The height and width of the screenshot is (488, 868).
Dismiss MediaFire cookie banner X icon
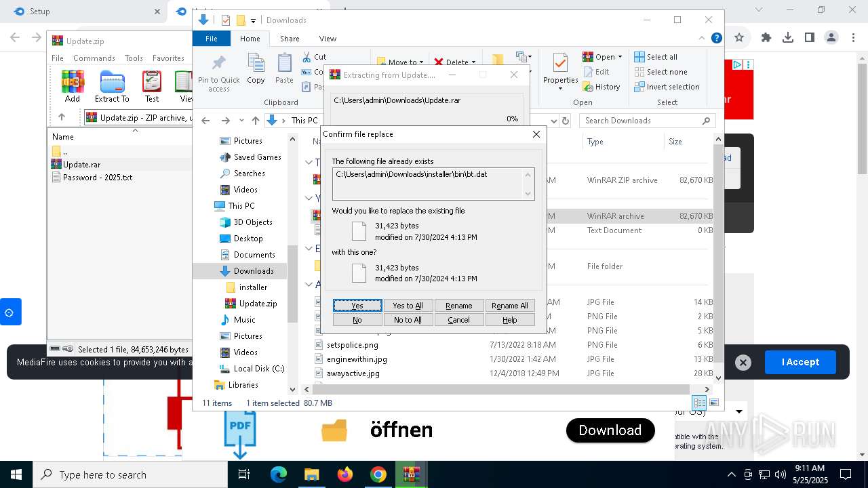click(x=743, y=363)
